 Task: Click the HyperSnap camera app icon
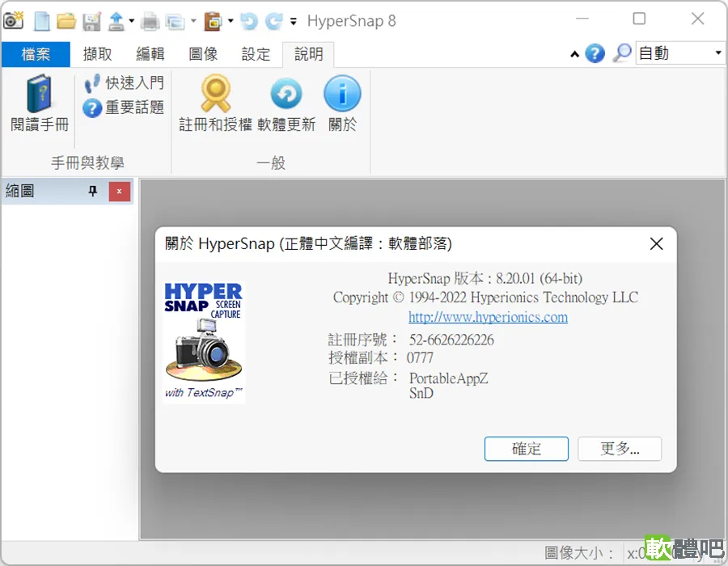(13, 20)
